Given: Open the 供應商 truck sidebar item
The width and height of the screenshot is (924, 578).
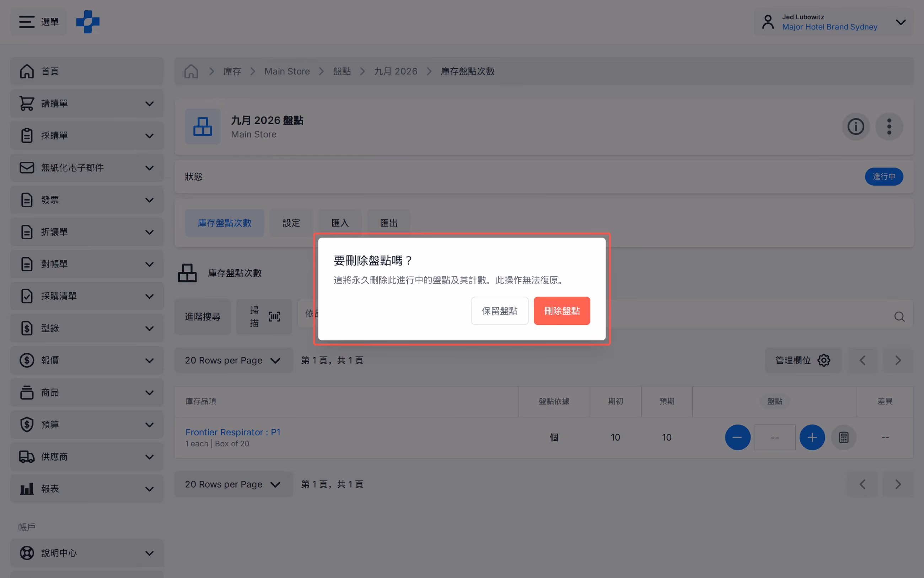Looking at the screenshot, I should 87,457.
